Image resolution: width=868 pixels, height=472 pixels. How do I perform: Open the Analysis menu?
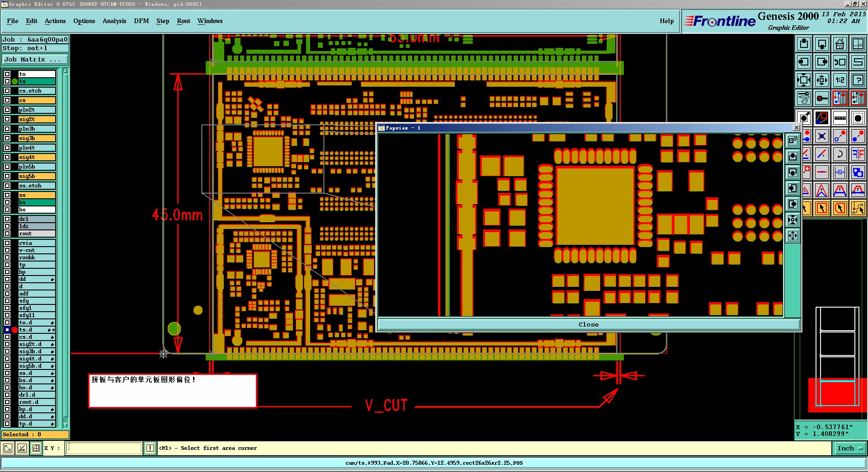coord(114,21)
